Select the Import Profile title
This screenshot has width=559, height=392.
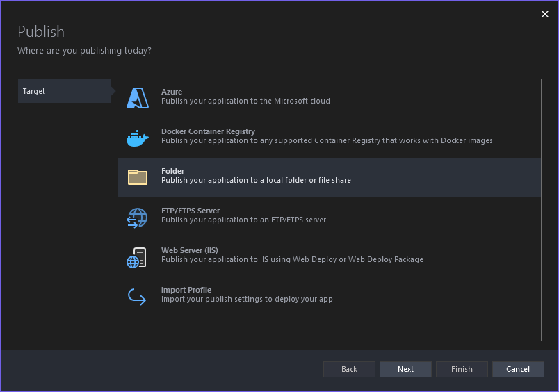[186, 290]
